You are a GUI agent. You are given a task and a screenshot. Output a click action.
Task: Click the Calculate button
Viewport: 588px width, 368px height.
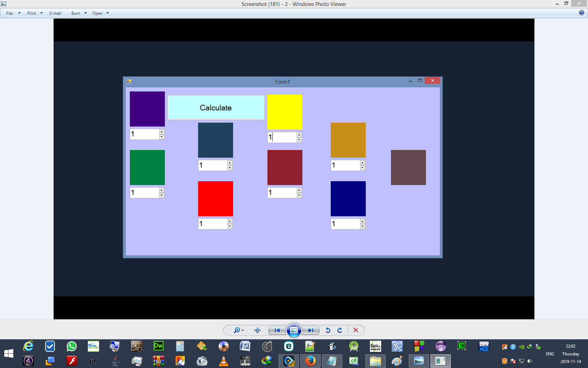tap(216, 108)
